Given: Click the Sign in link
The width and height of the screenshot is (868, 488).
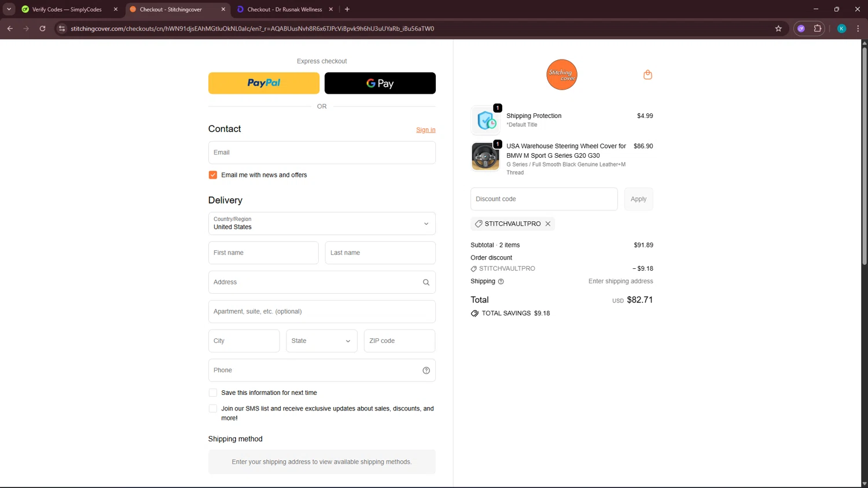Looking at the screenshot, I should (426, 130).
